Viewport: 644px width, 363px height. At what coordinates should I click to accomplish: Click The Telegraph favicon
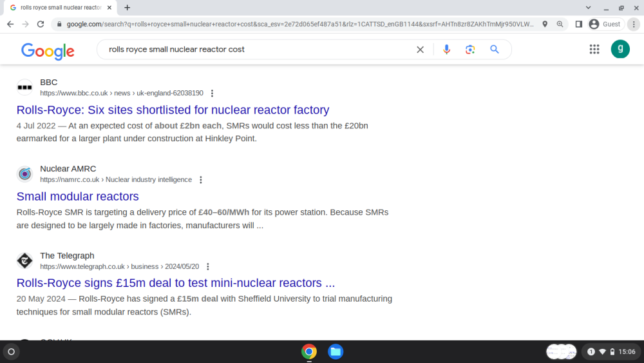coord(24,260)
